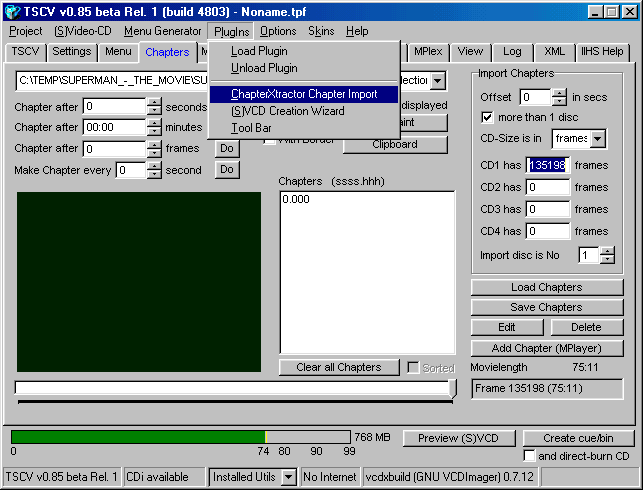The image size is (643, 490).
Task: Enable the 'and direct-burn CD' checkbox
Action: [x=529, y=456]
